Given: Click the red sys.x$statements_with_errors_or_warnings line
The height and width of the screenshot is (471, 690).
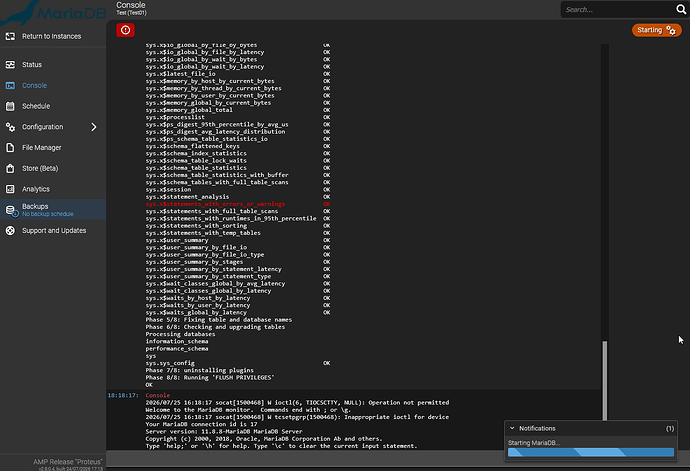Looking at the screenshot, I should (x=238, y=204).
